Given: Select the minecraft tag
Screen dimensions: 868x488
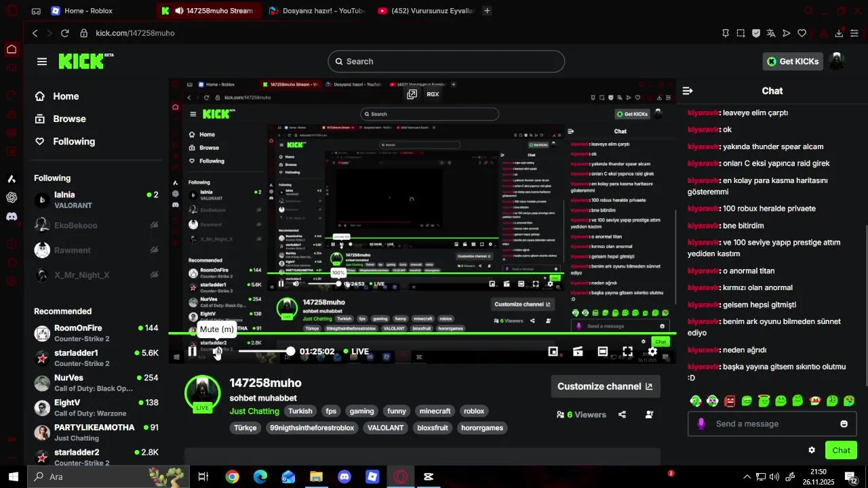Looking at the screenshot, I should click(435, 411).
